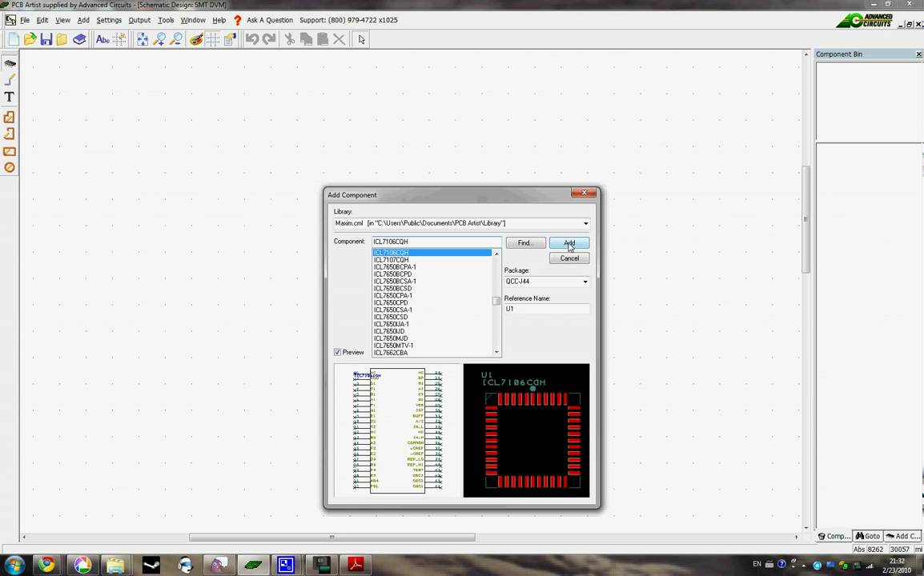The width and height of the screenshot is (924, 576).
Task: Close the Component Bin panel
Action: click(x=918, y=54)
